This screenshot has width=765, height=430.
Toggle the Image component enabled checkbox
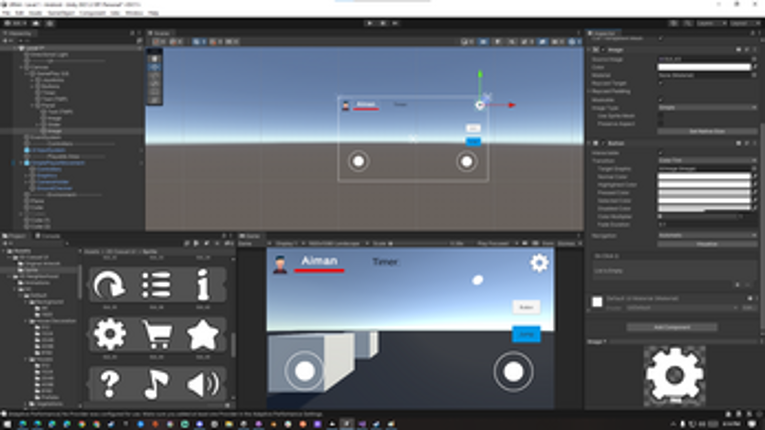[603, 50]
